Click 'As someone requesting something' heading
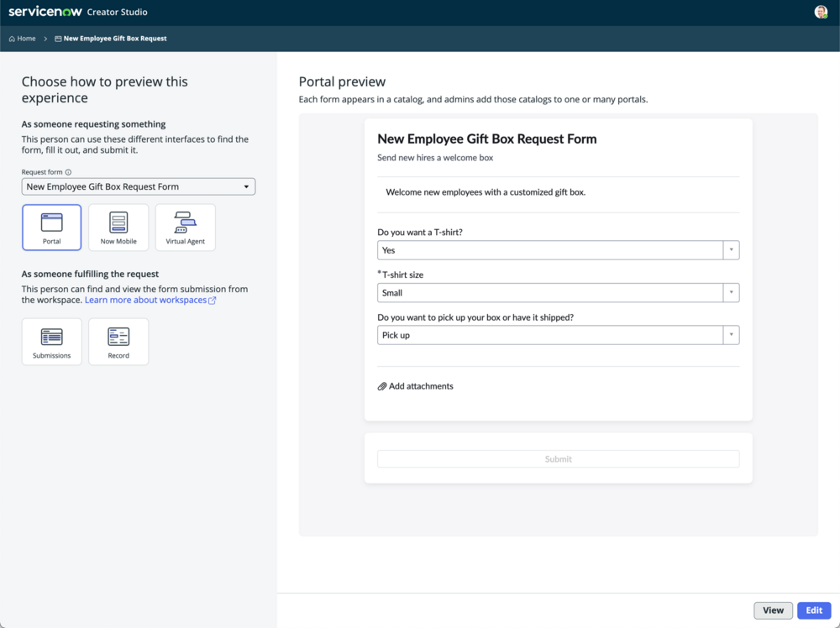The width and height of the screenshot is (840, 628). pyautogui.click(x=93, y=123)
